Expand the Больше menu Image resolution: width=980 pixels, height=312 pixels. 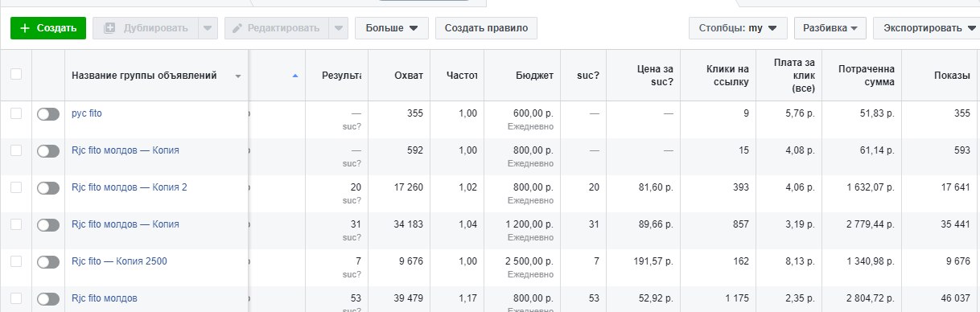(x=392, y=28)
